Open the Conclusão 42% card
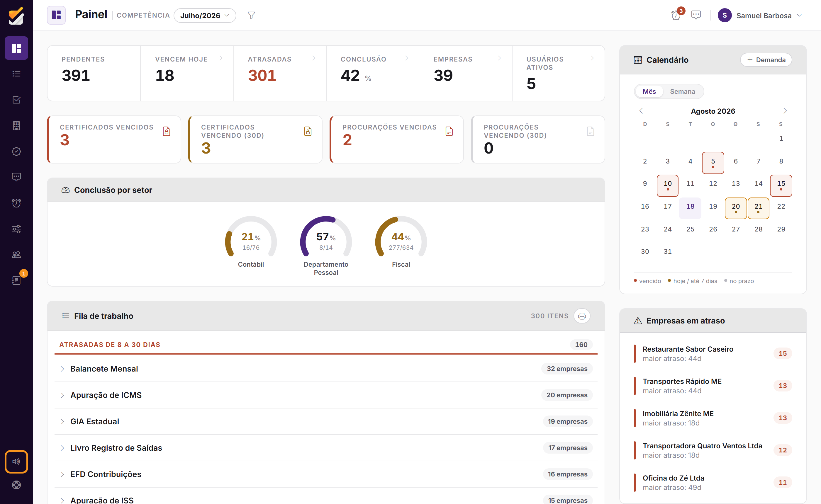The width and height of the screenshot is (821, 504). 372,73
